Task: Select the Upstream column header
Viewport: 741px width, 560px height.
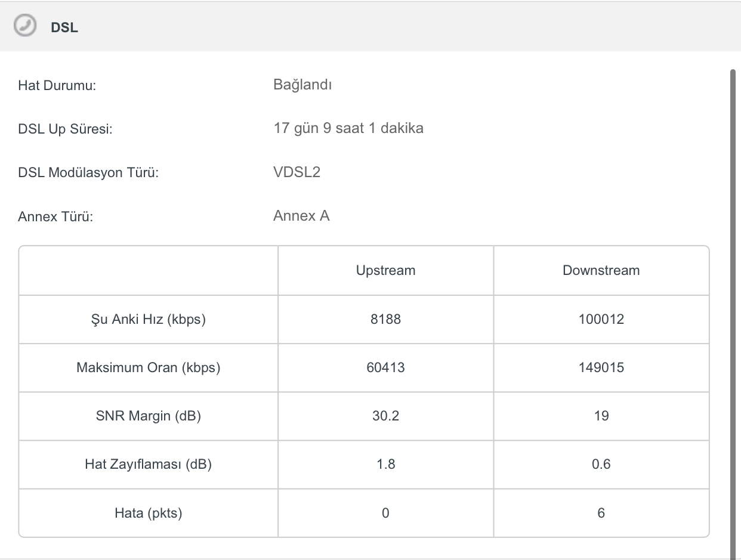Action: click(385, 270)
